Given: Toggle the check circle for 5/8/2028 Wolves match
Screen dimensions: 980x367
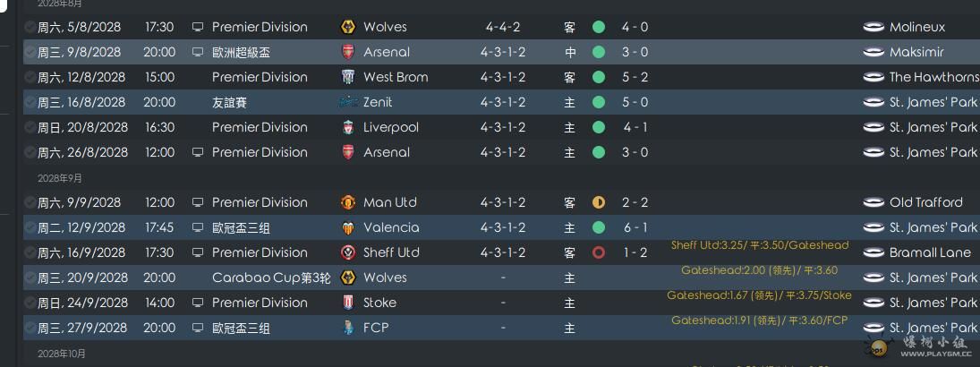Looking at the screenshot, I should (30, 27).
